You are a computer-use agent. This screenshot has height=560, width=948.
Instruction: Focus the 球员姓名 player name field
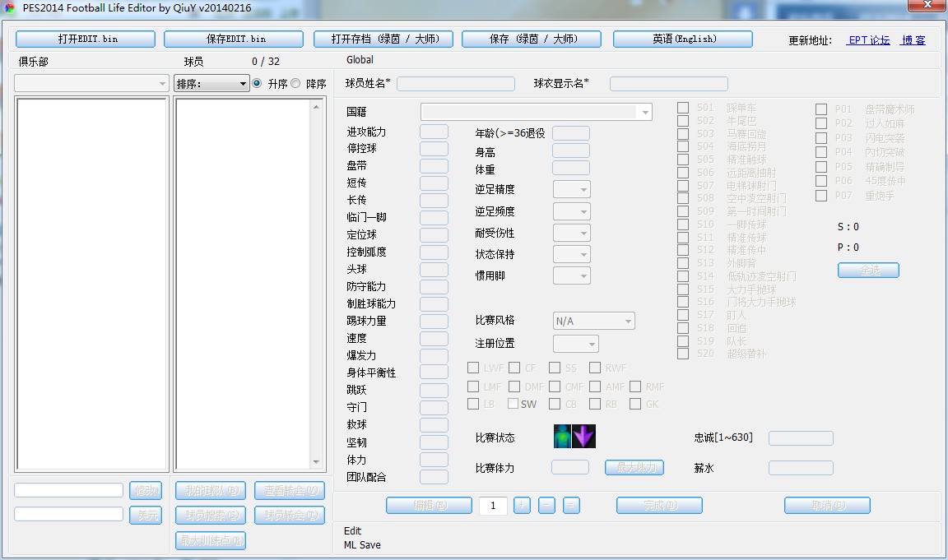[456, 83]
